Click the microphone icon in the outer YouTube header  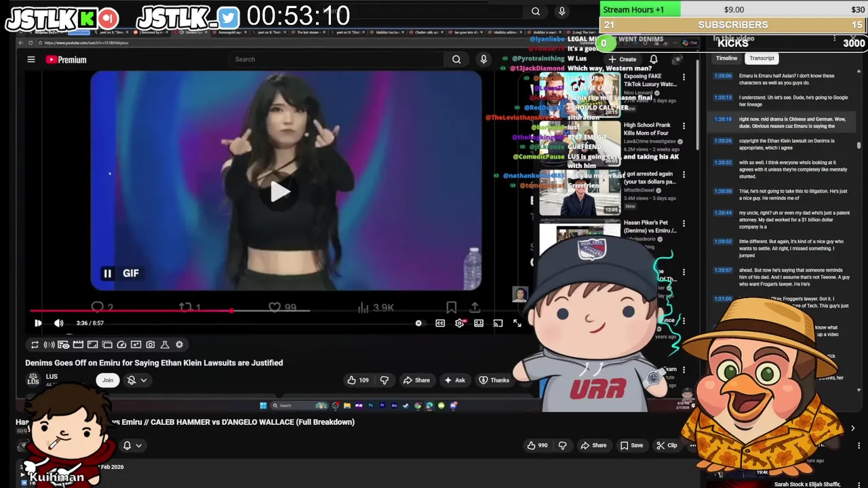pos(561,12)
